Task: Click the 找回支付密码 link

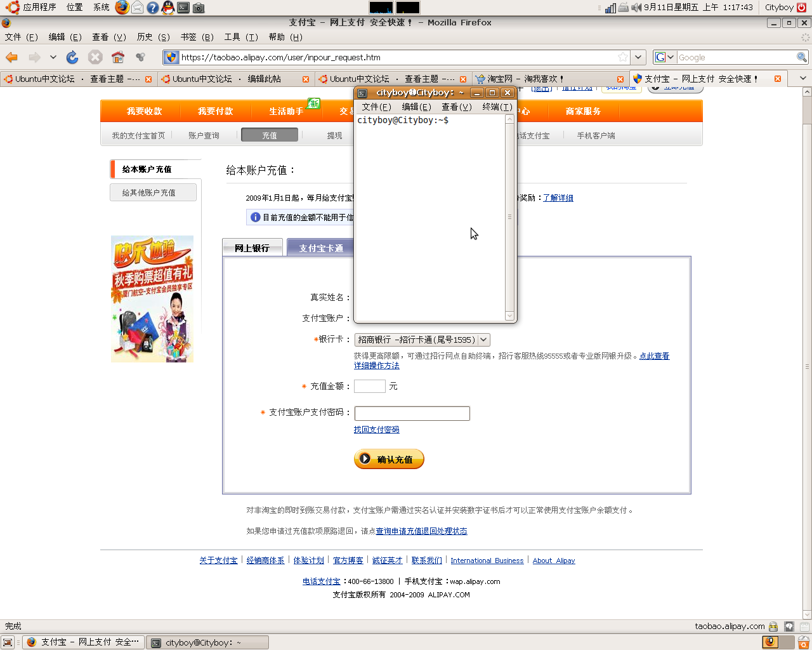Action: (x=377, y=430)
